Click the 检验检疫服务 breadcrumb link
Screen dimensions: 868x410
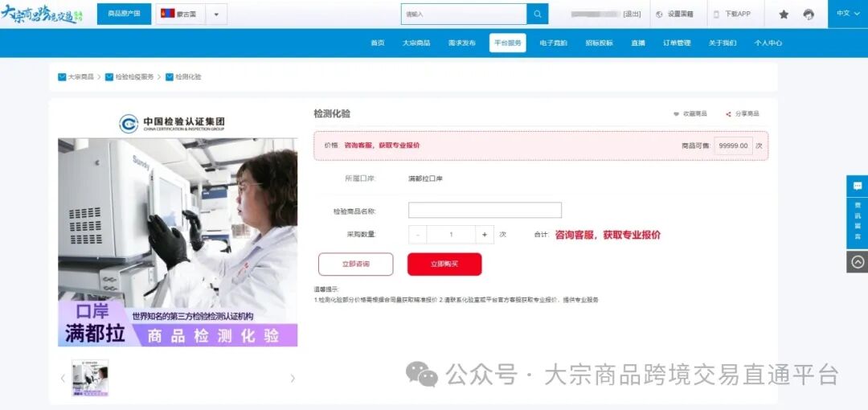point(133,77)
